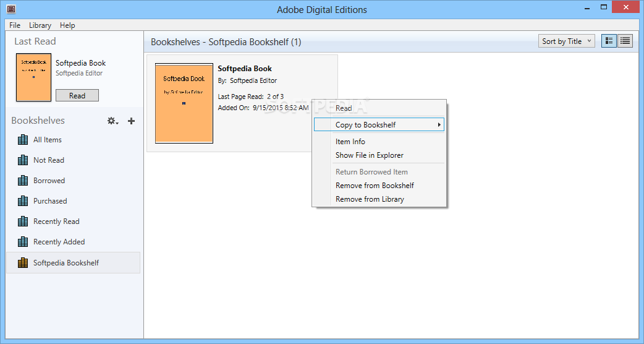Click the All Items bookshelf icon

click(23, 140)
